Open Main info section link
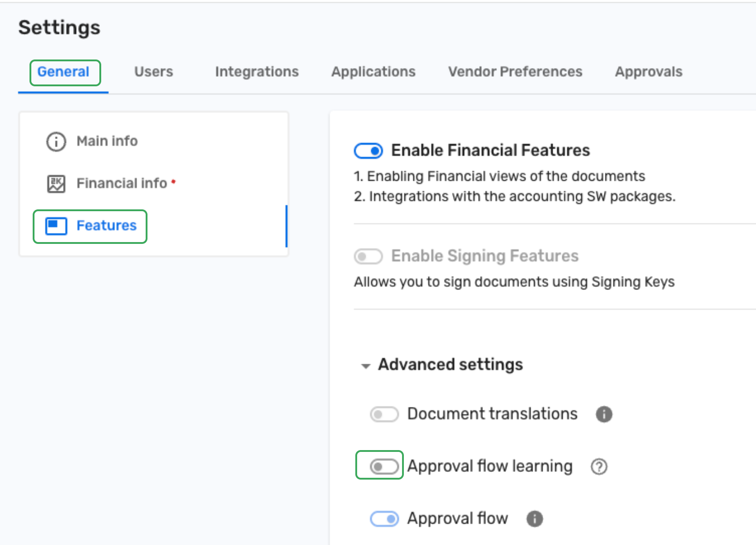This screenshot has width=756, height=545. 107,141
